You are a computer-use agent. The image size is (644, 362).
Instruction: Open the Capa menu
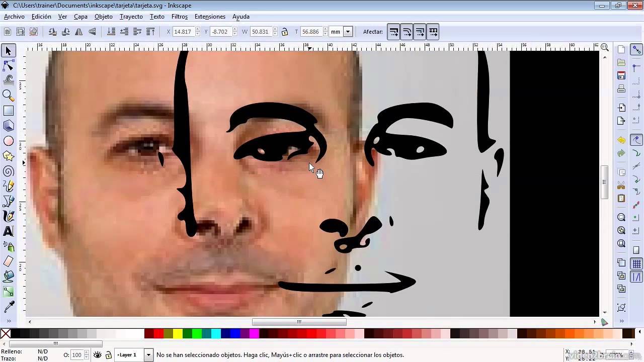80,17
